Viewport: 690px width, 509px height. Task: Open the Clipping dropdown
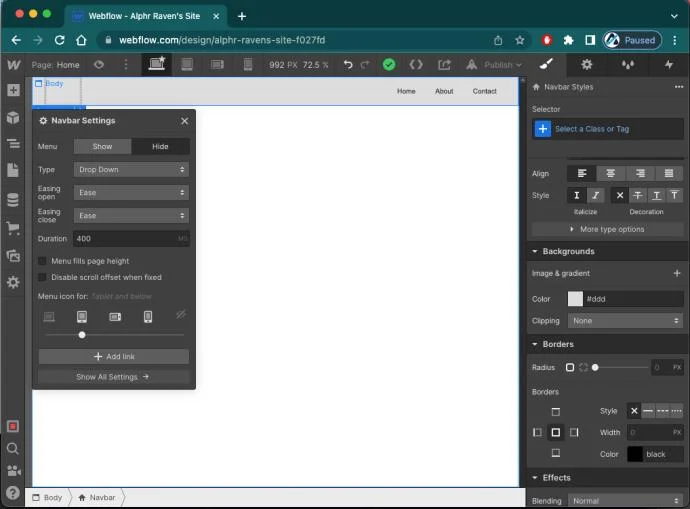click(x=625, y=321)
